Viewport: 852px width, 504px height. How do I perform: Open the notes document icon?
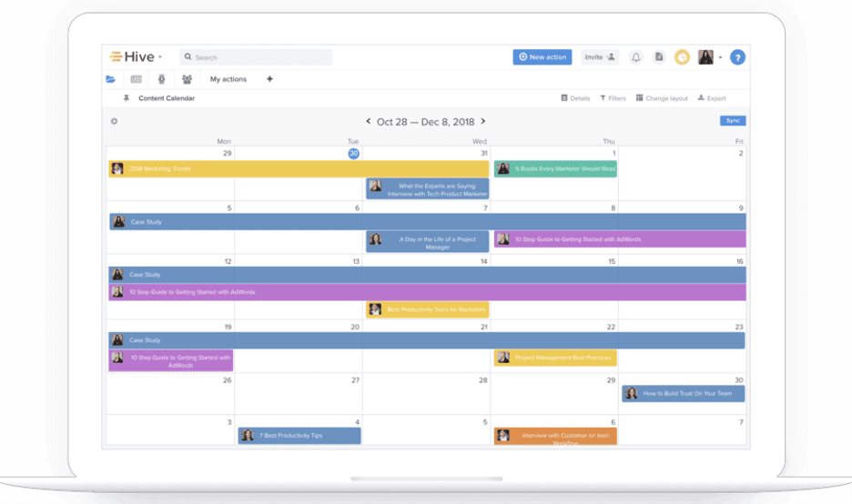[659, 57]
